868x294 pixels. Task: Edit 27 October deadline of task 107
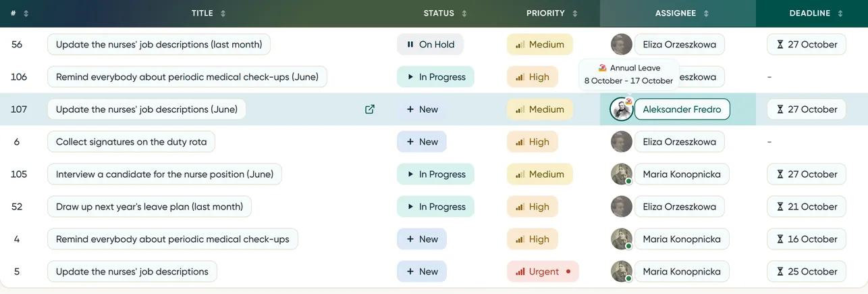click(807, 109)
